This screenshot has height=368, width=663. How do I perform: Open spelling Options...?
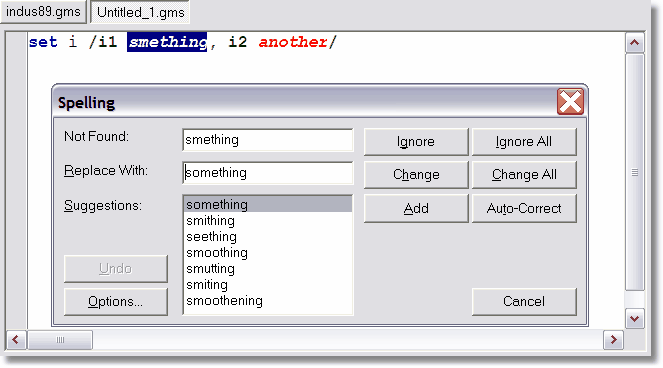click(x=115, y=302)
